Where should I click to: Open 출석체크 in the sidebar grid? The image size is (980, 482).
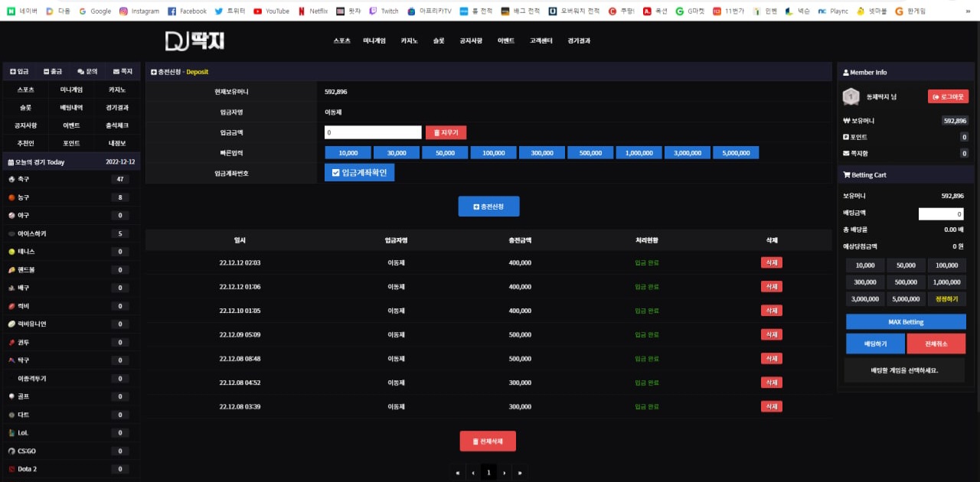117,125
